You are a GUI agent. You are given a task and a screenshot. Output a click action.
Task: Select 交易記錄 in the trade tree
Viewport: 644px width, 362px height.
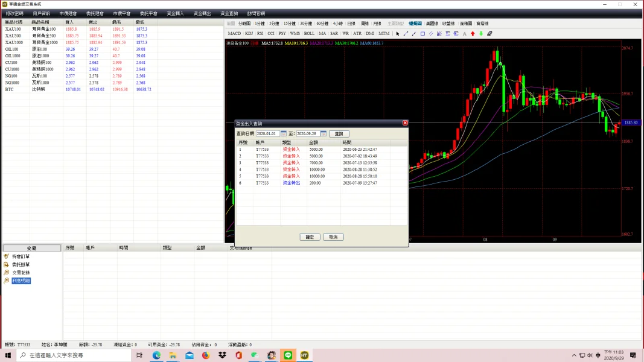pos(21,272)
